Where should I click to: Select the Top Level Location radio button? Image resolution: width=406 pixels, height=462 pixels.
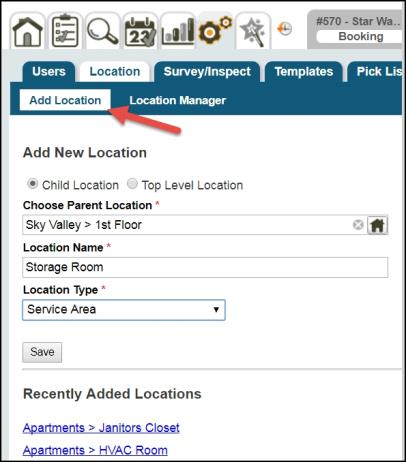pos(132,184)
